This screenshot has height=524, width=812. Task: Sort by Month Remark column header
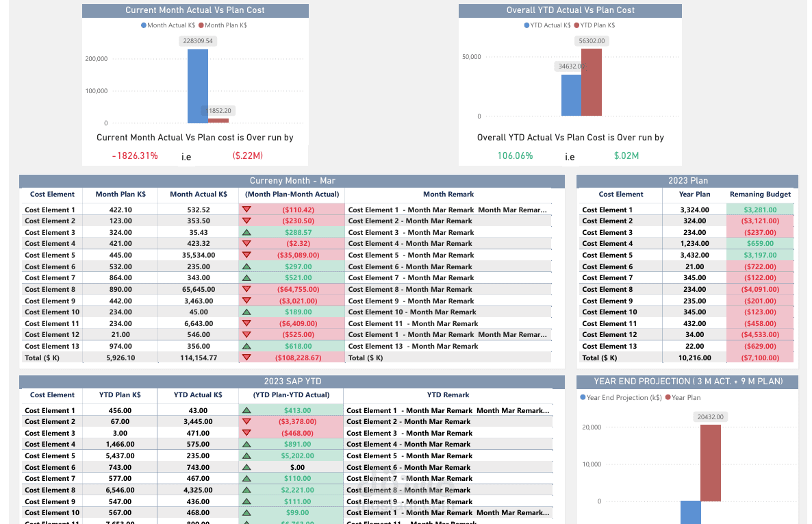click(448, 195)
